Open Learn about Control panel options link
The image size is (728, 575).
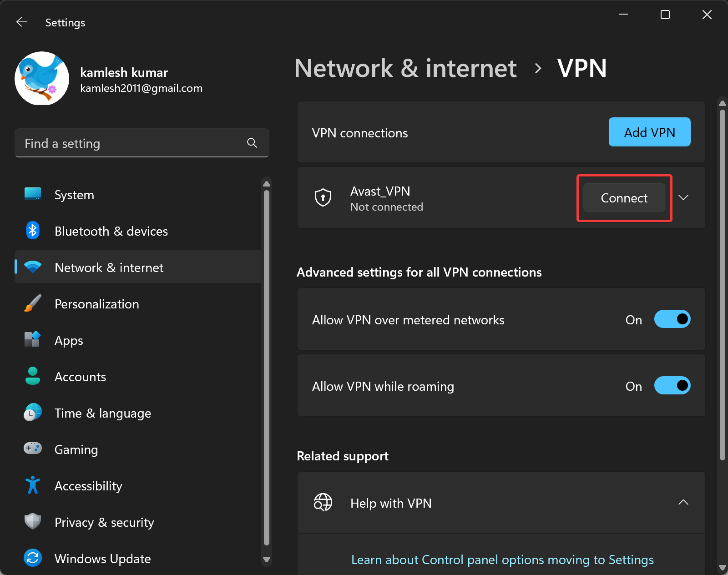coord(502,560)
